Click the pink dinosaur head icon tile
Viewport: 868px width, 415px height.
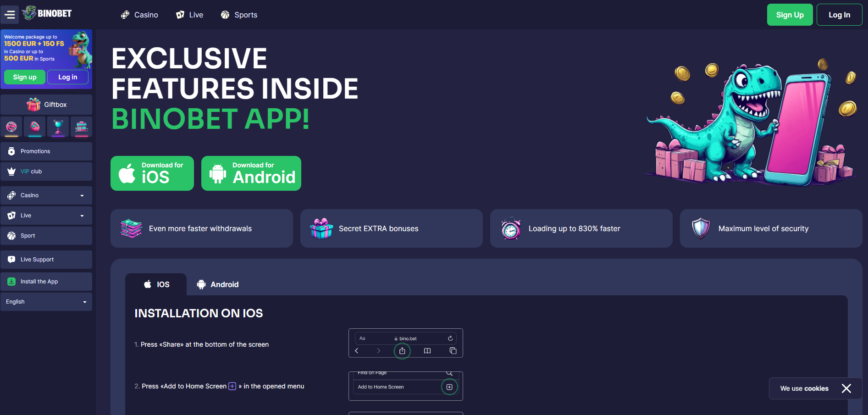pos(11,127)
